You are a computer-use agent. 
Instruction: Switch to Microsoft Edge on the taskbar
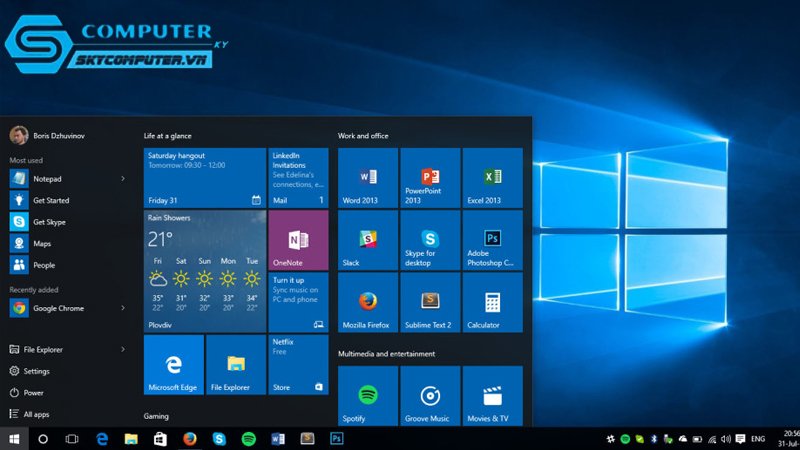[102, 439]
